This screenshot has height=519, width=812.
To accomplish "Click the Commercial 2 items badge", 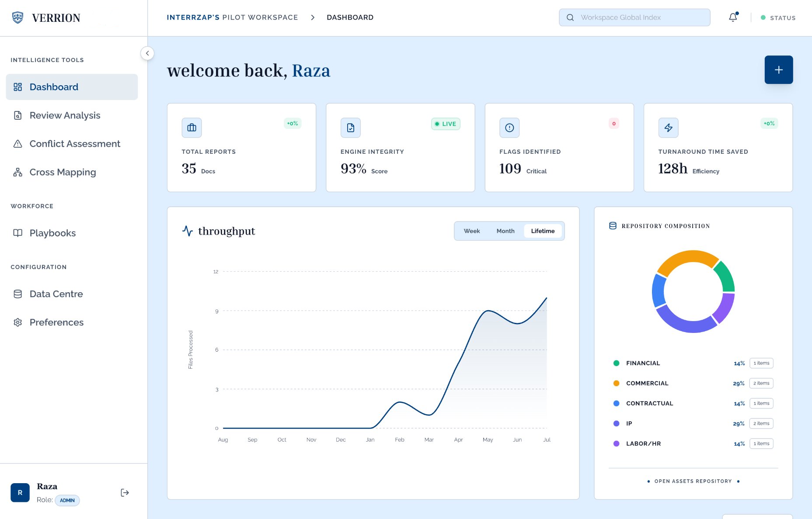I will tap(761, 383).
